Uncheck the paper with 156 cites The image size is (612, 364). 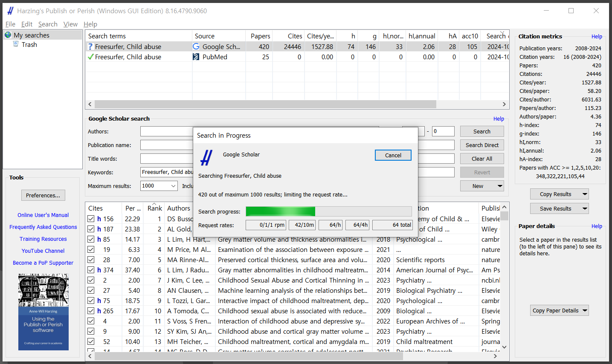pyautogui.click(x=91, y=219)
